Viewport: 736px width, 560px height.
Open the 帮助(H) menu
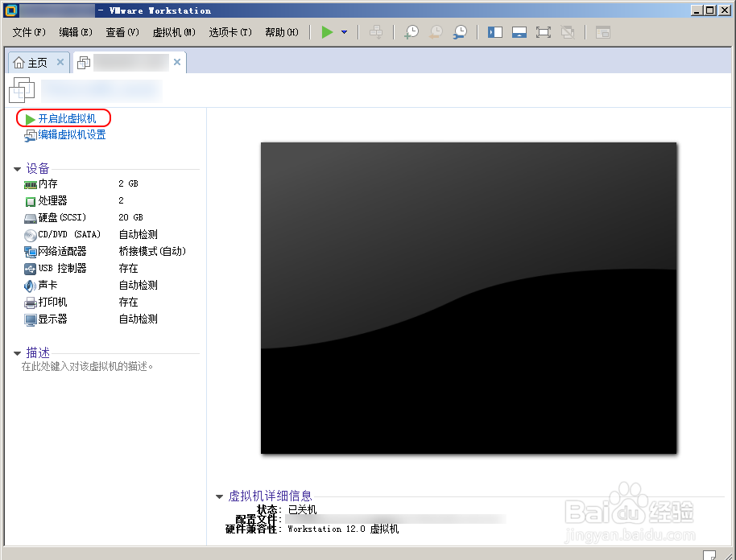(282, 32)
